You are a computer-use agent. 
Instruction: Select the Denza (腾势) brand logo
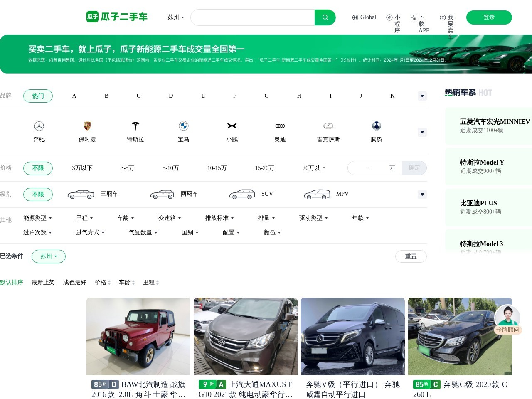(x=377, y=126)
